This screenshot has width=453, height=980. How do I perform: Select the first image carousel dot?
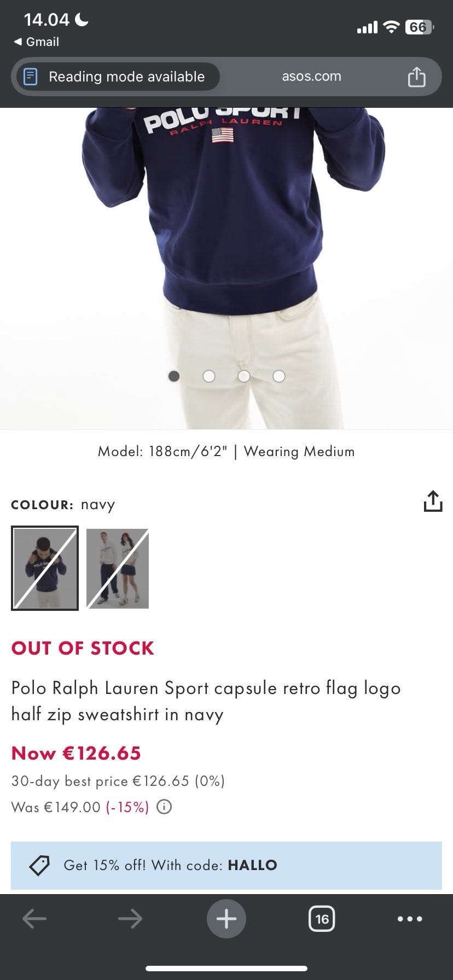174,376
